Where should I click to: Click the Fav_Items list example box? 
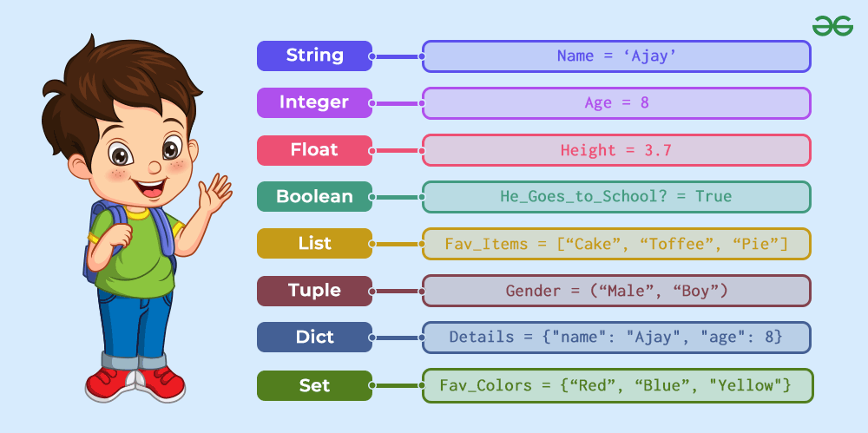[x=616, y=244]
